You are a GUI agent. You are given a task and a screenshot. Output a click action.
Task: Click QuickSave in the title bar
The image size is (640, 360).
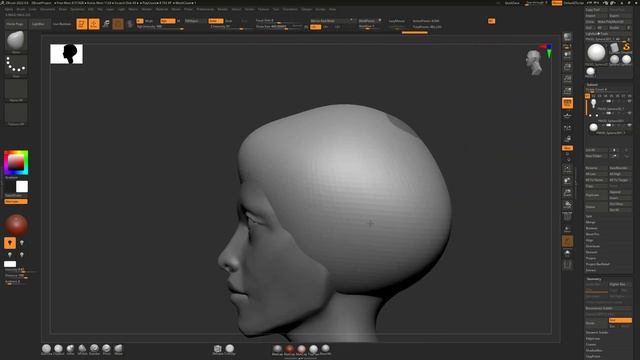[512, 3]
